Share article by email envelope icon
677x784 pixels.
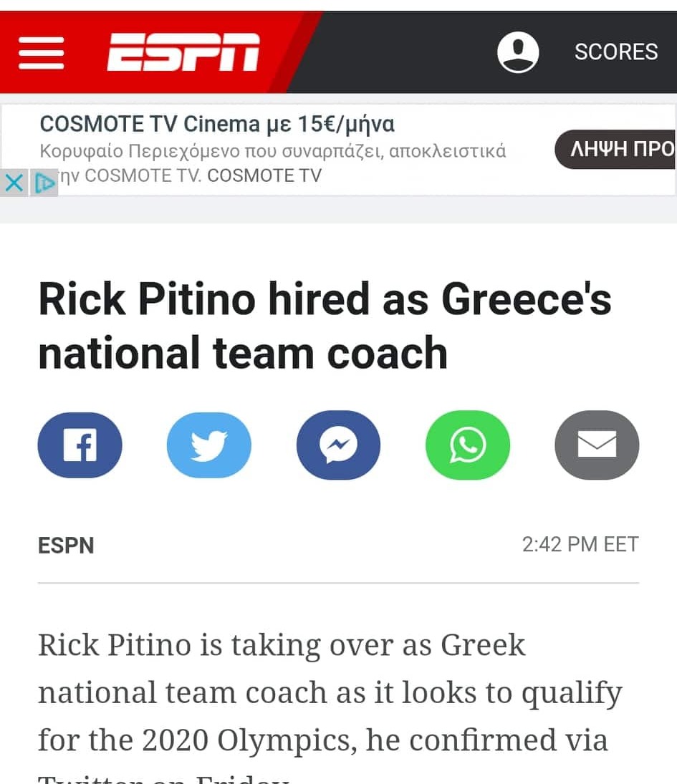[x=597, y=445]
